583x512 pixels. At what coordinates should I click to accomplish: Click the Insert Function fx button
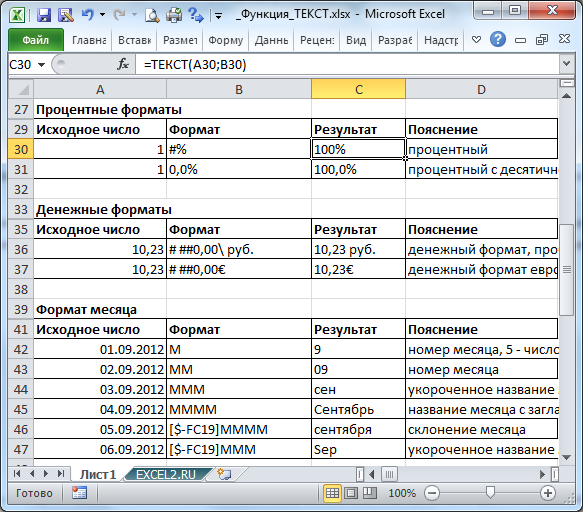(123, 65)
